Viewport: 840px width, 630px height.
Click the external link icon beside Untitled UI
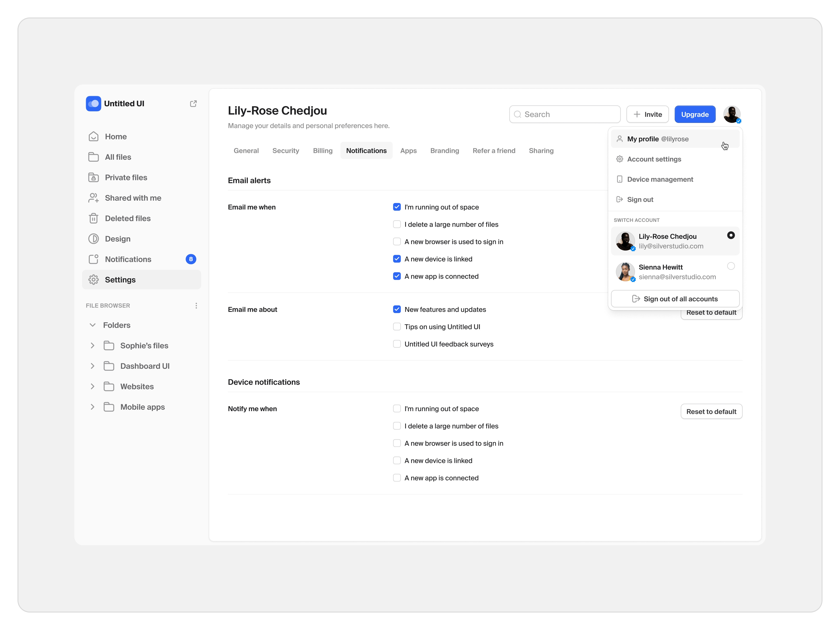point(193,104)
